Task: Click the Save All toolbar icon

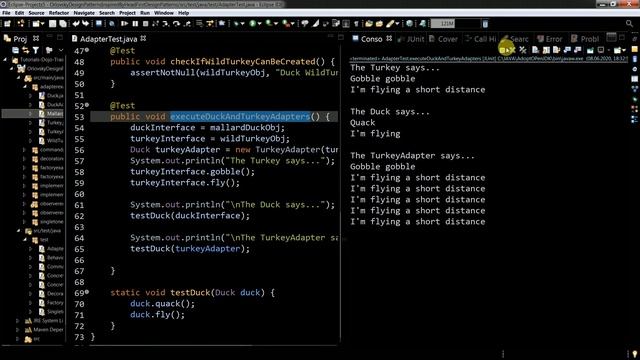Action: click(x=63, y=24)
